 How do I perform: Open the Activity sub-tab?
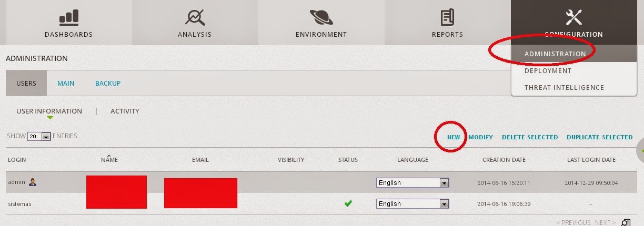(x=125, y=111)
